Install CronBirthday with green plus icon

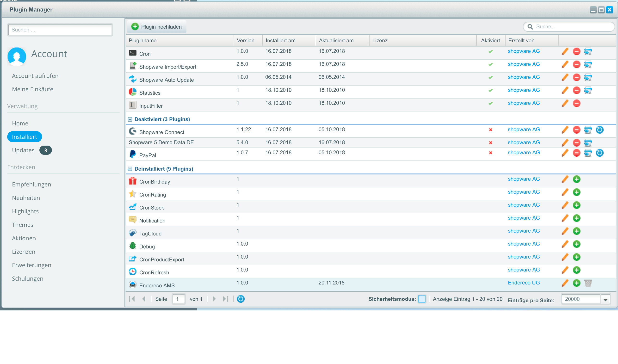point(576,179)
